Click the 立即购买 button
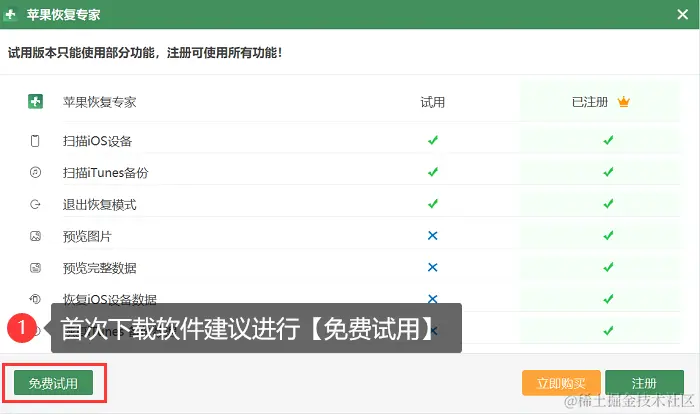 click(x=561, y=383)
